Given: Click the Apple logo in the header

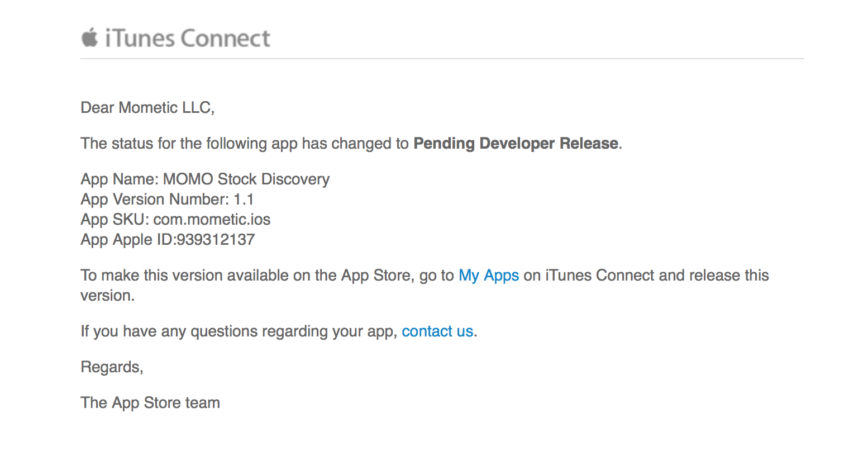Looking at the screenshot, I should [90, 37].
